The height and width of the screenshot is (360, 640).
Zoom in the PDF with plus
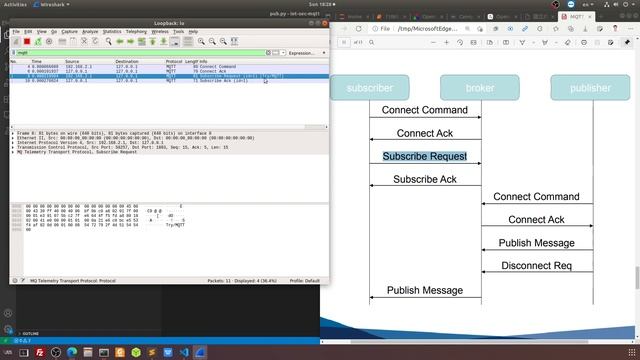[447, 42]
